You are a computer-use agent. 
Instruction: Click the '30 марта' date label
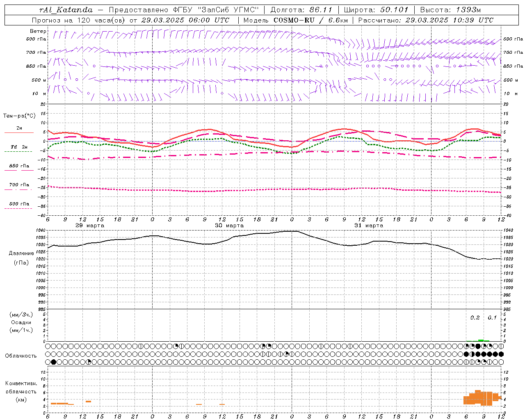229,225
